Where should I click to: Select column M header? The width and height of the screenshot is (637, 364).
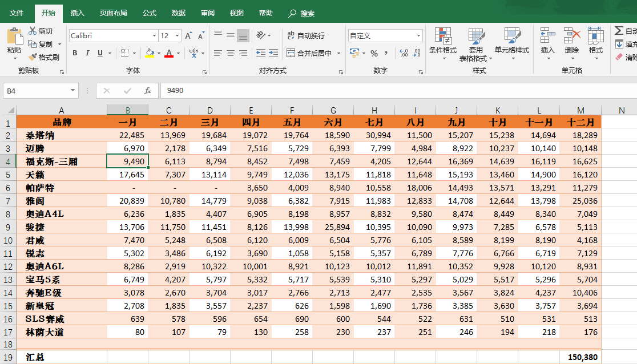[580, 110]
